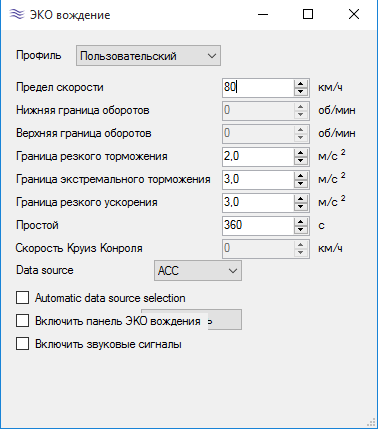Maximize the ЭКО вождение window

tap(308, 14)
